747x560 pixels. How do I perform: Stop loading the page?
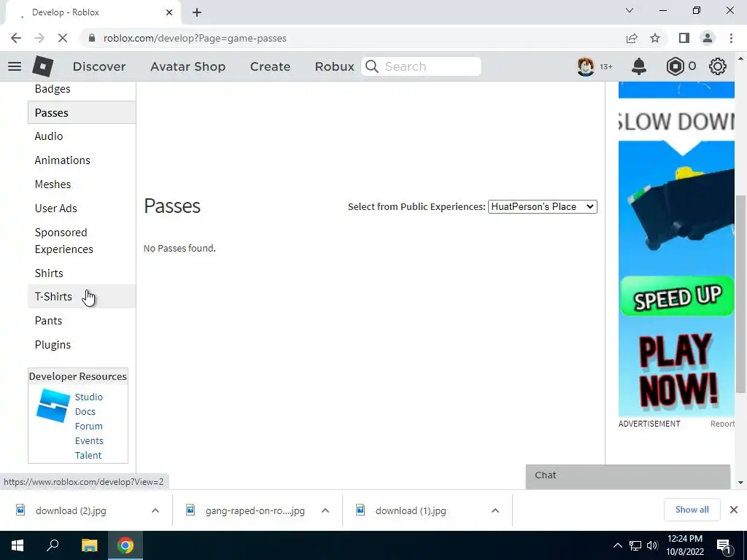click(x=63, y=38)
